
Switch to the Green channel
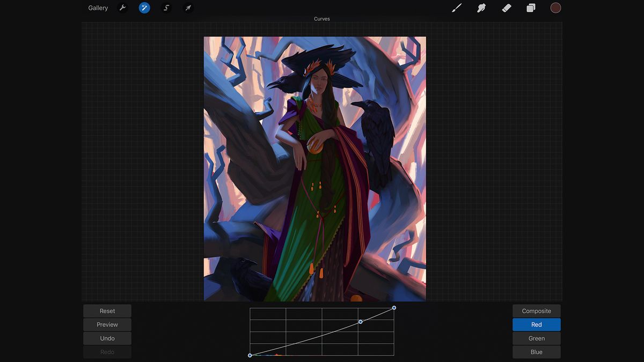tap(536, 338)
